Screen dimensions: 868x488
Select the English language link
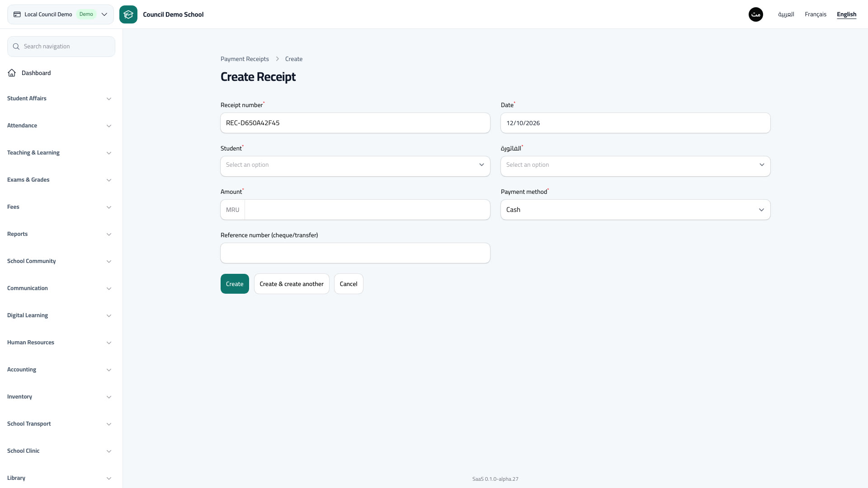(x=846, y=14)
